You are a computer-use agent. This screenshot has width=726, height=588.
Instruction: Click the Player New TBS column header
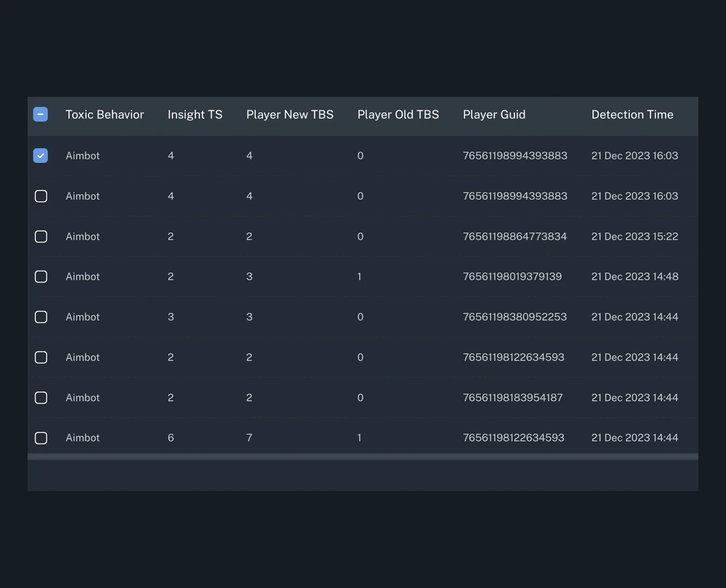(x=290, y=114)
